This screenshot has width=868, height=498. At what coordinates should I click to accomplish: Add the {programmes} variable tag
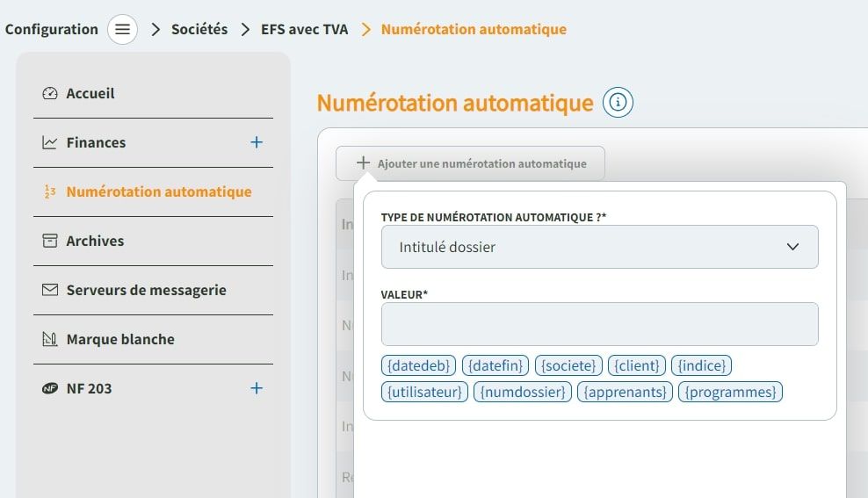(730, 392)
